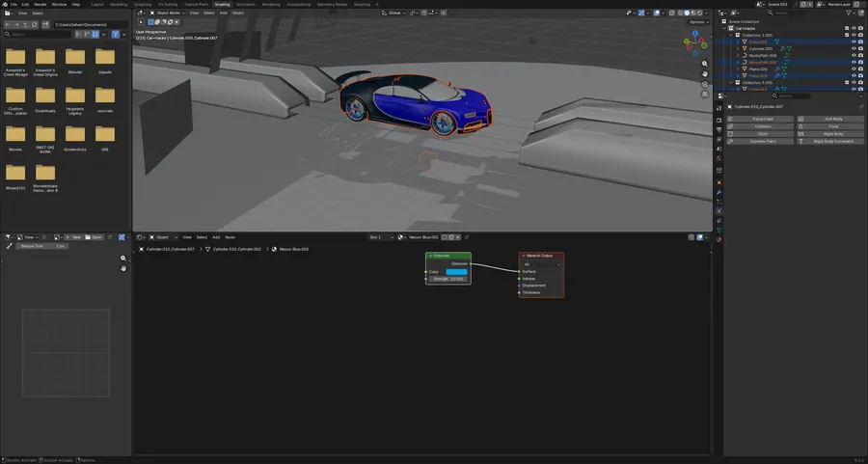Open the Output properties tab icon
The height and width of the screenshot is (464, 868).
[719, 129]
